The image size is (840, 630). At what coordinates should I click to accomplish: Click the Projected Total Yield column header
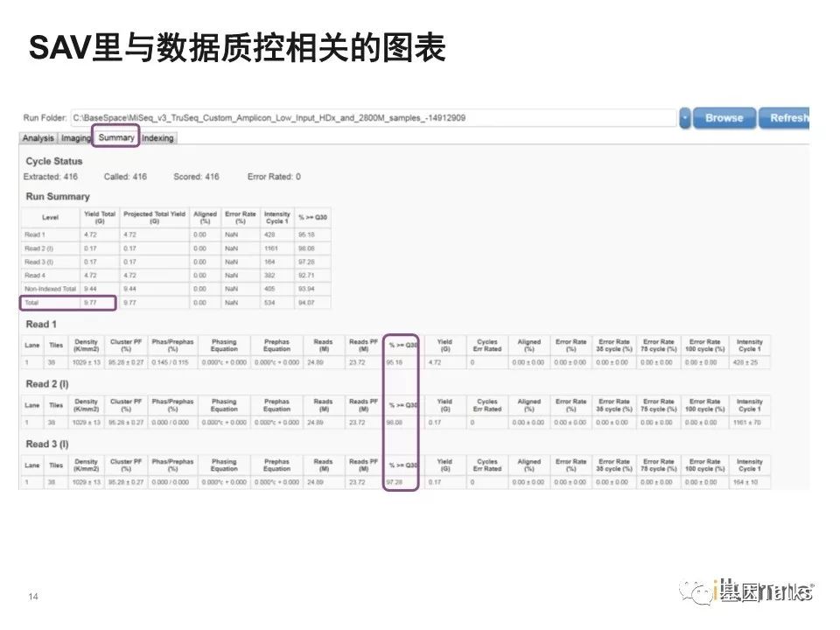[154, 218]
